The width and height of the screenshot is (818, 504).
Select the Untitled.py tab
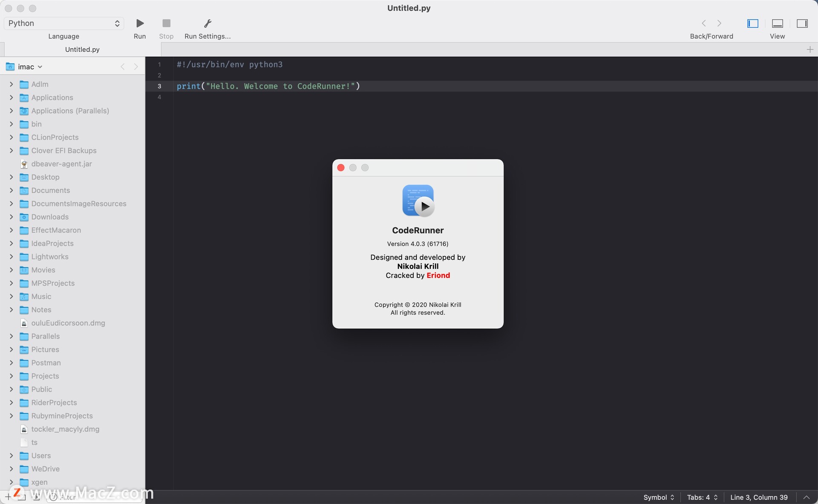(x=82, y=49)
